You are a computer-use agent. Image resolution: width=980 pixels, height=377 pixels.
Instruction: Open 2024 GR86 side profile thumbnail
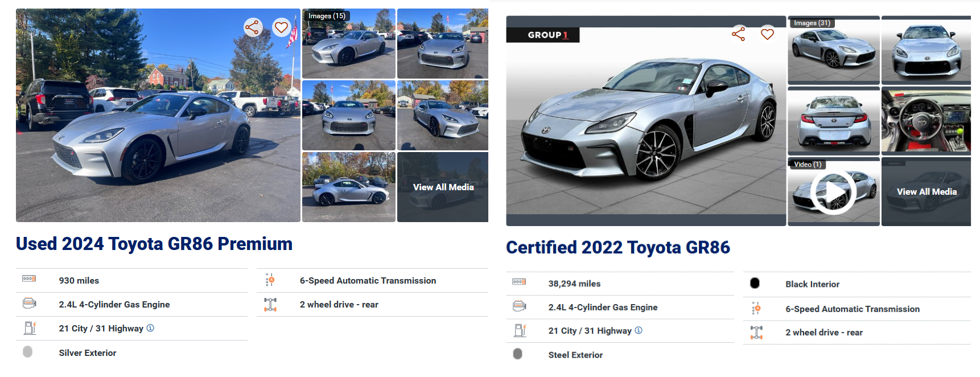[x=349, y=187]
